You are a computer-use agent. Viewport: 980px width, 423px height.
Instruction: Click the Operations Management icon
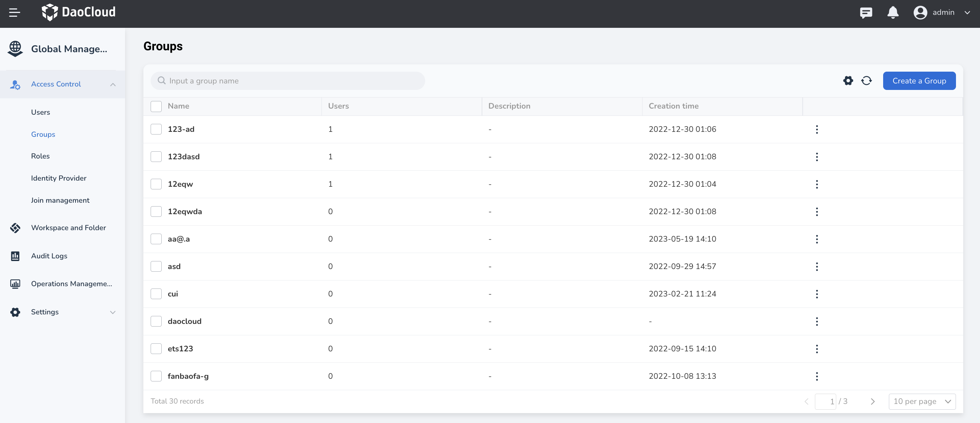pos(15,284)
